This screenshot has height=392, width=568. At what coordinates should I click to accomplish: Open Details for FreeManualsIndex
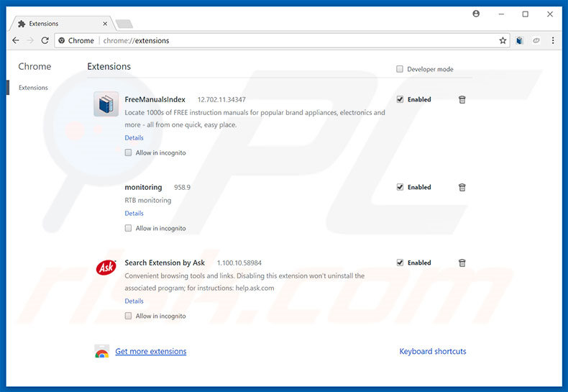click(x=134, y=137)
